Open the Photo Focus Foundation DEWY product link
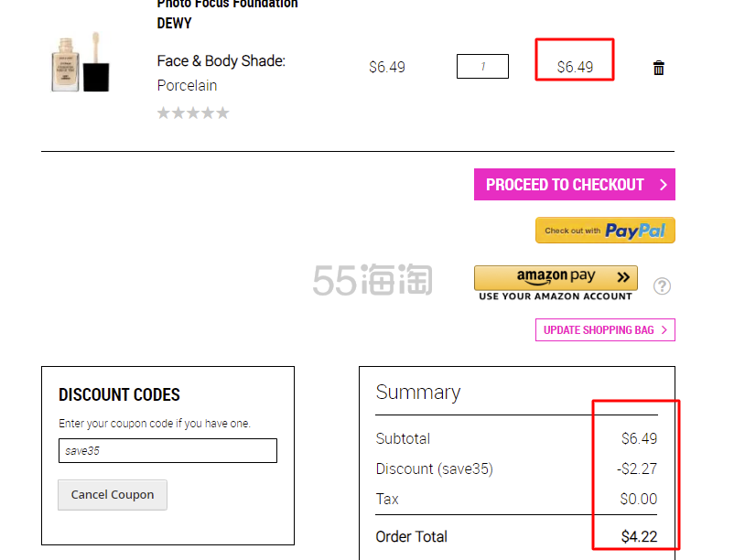Screen dimensions: 745x560 [x=227, y=14]
